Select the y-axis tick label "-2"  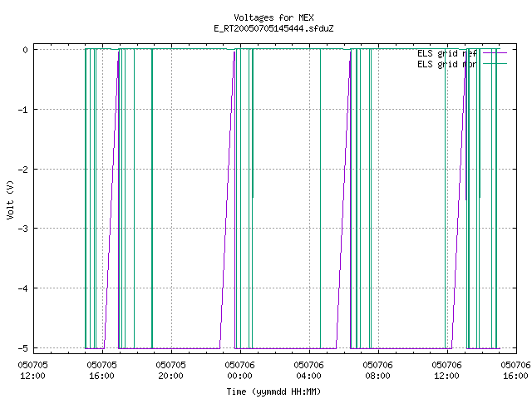click(22, 170)
